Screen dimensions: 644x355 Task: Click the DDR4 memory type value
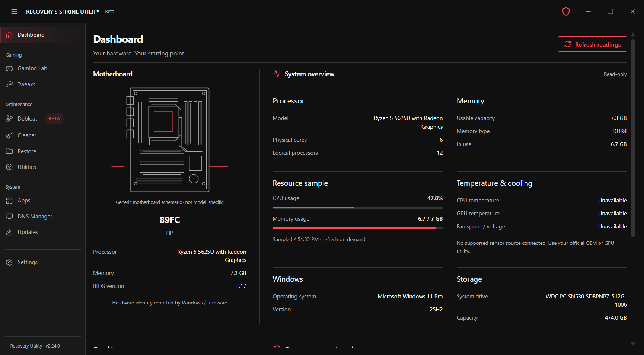pyautogui.click(x=619, y=131)
